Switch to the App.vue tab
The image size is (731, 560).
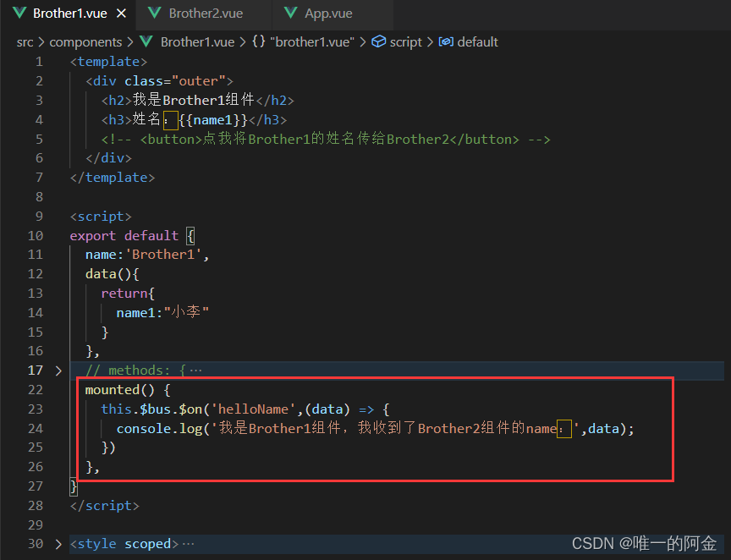328,14
